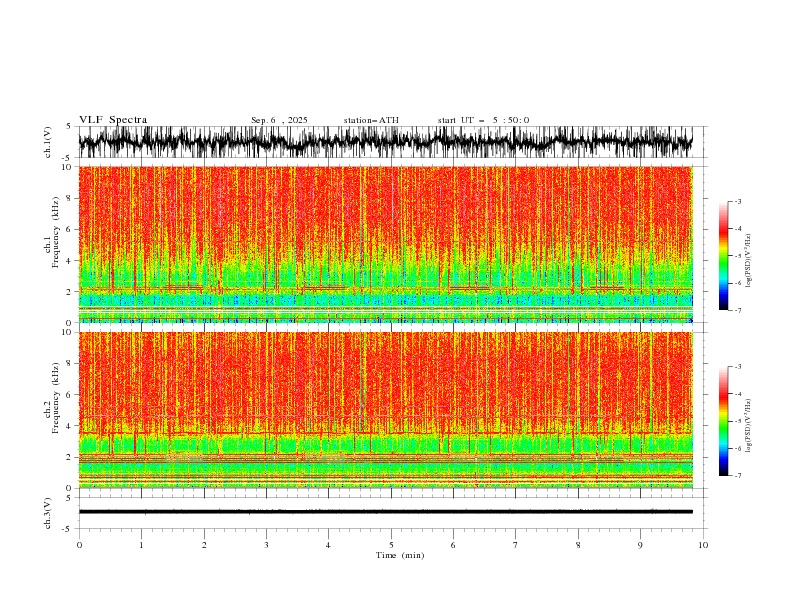Click time-axis tick label "0"
Viewport: 792px width, 612px height.
79,545
